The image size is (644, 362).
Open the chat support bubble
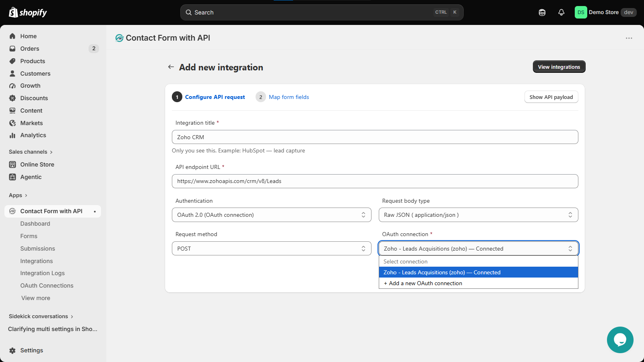click(620, 340)
